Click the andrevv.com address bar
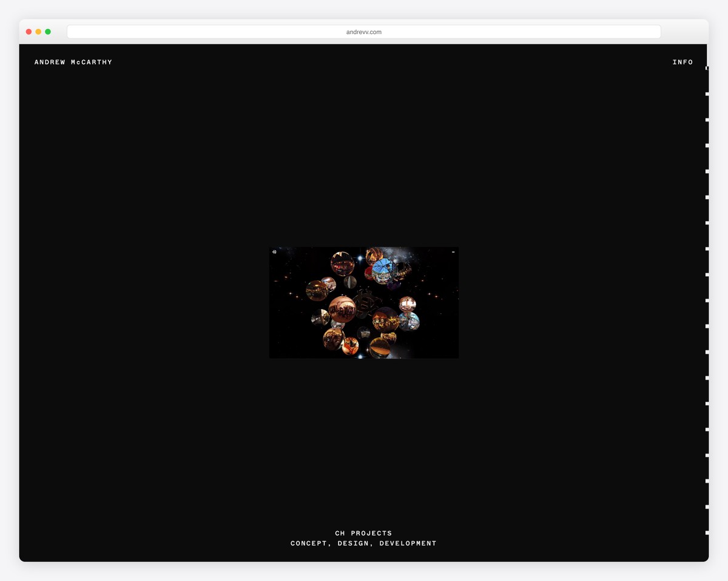The width and height of the screenshot is (728, 581). click(x=363, y=32)
